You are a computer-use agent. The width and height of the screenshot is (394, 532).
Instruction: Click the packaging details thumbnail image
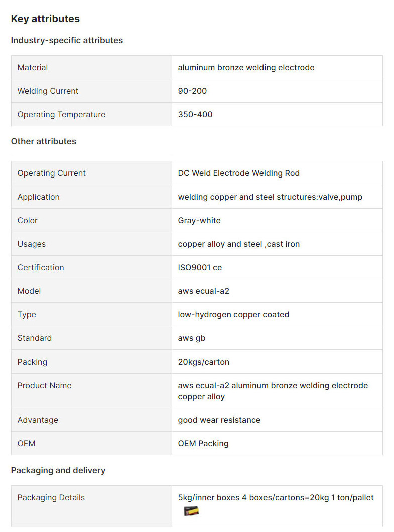[191, 511]
